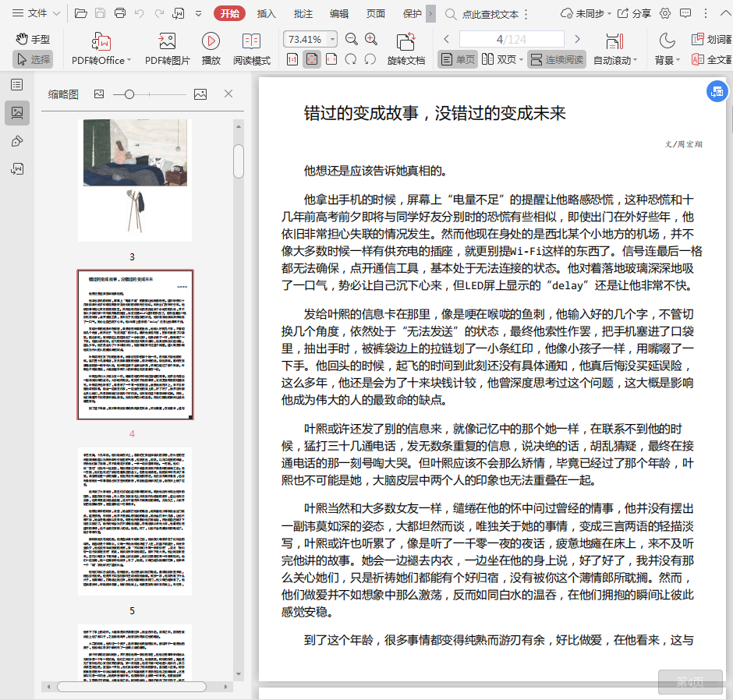Start the 播放 slideshow
Screen dimensions: 733x700
pyautogui.click(x=211, y=48)
